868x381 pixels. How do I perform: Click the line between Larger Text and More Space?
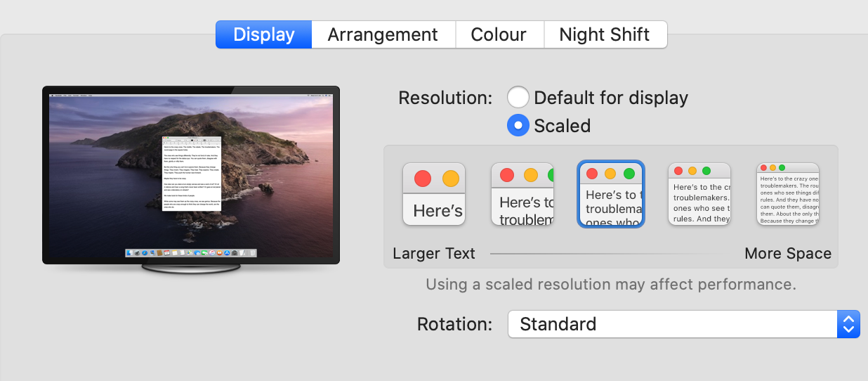(x=608, y=254)
